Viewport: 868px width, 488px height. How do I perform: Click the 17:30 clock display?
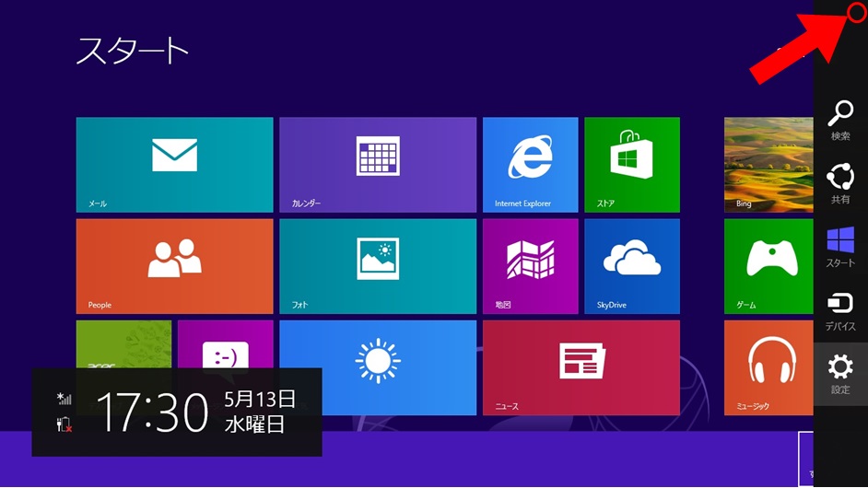(152, 412)
